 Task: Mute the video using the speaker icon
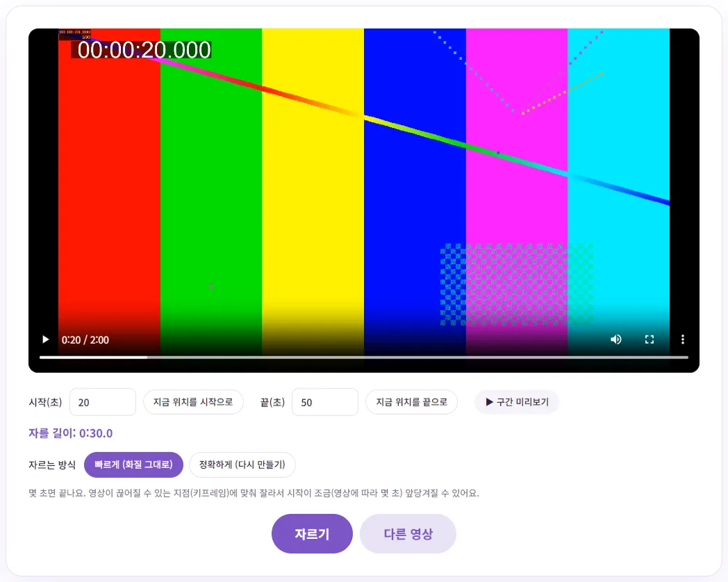point(615,339)
